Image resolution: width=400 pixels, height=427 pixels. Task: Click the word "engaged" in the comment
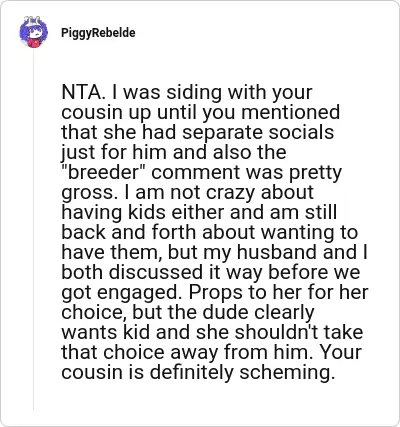click(x=139, y=293)
